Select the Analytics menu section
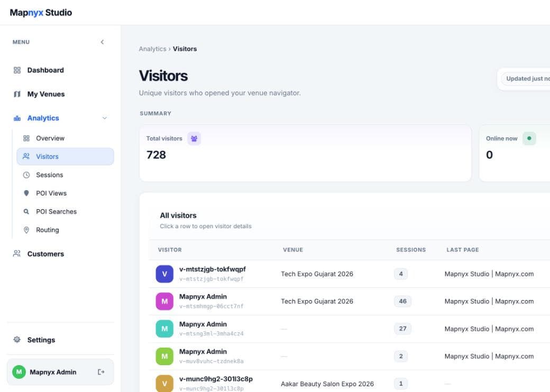The image size is (550, 392). tap(43, 118)
